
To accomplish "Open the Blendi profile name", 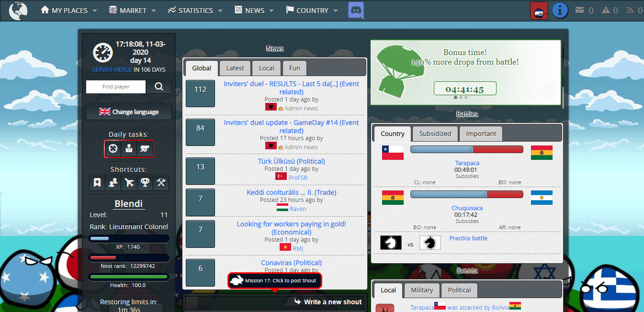I will [128, 203].
